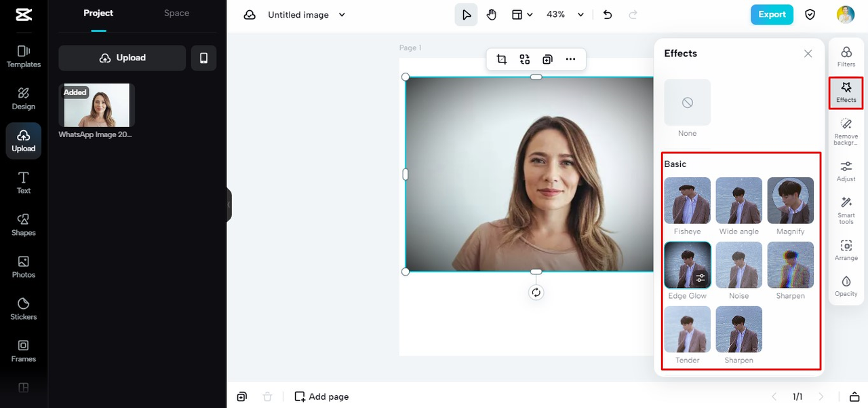Screen dimensions: 868x408
Task: Click the Basic section heading
Action: coord(675,164)
